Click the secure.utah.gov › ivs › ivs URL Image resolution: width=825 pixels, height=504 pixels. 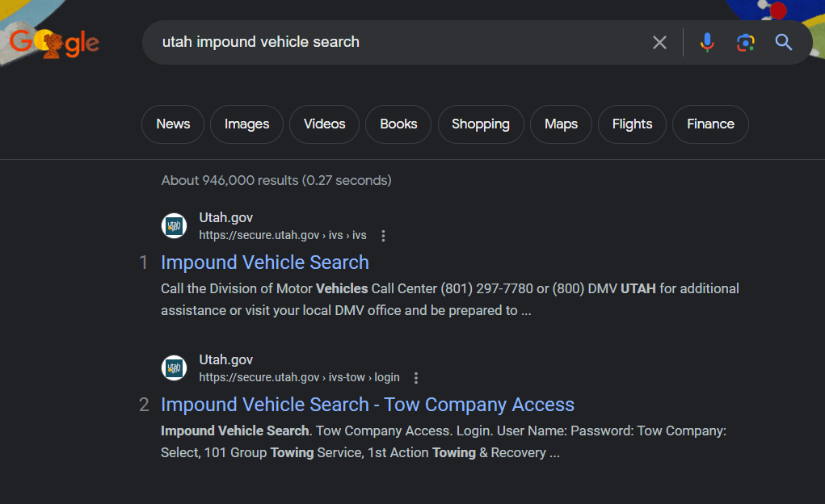coord(283,235)
